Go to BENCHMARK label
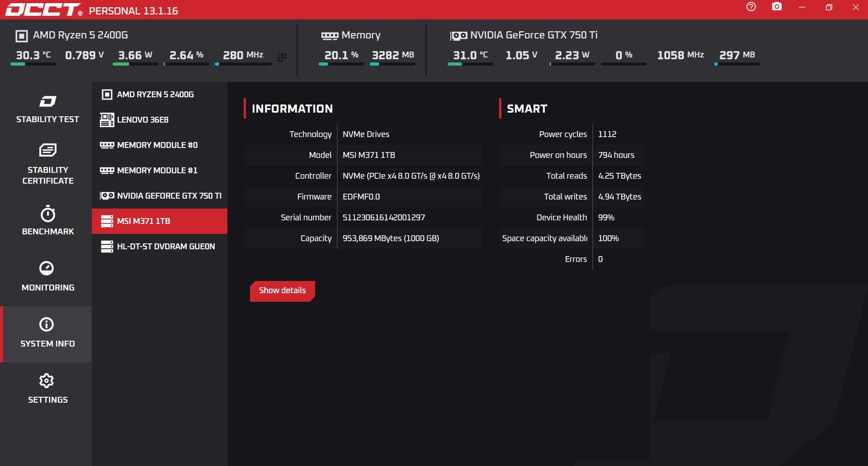 (x=48, y=232)
